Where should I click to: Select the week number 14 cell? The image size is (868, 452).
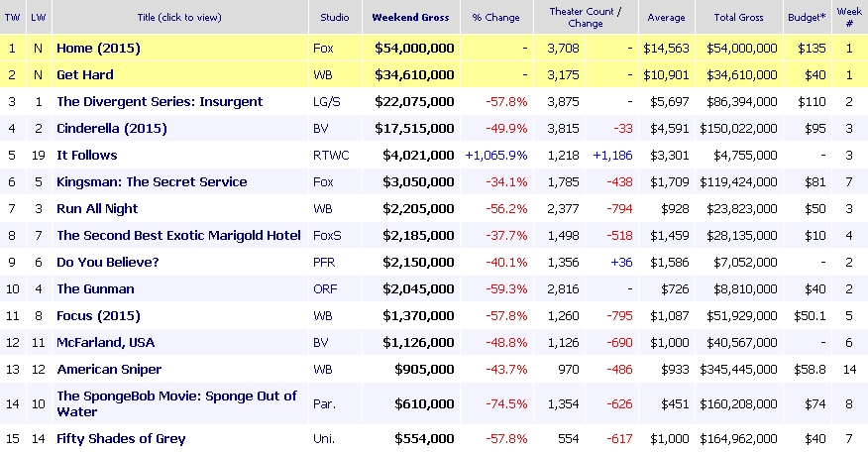point(849,370)
